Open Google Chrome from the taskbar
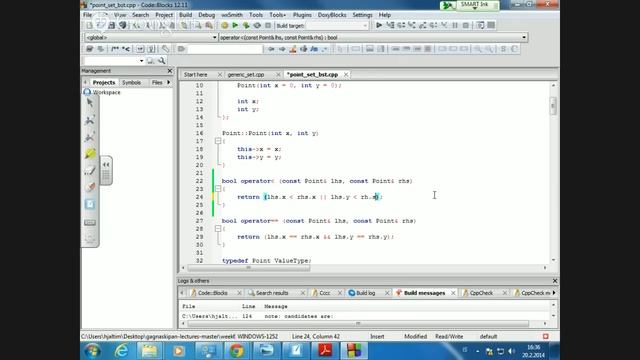 [236, 351]
